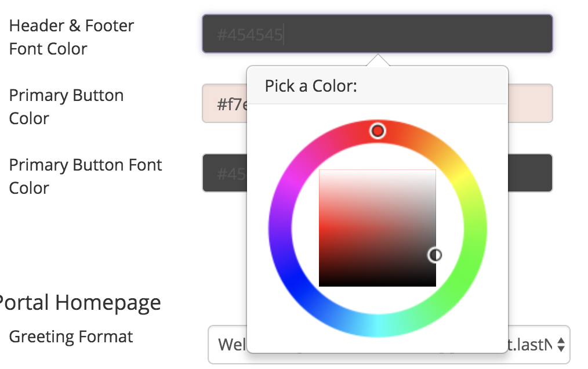588x369 pixels.
Task: Click the Header & Footer Font Color field
Action: (378, 34)
